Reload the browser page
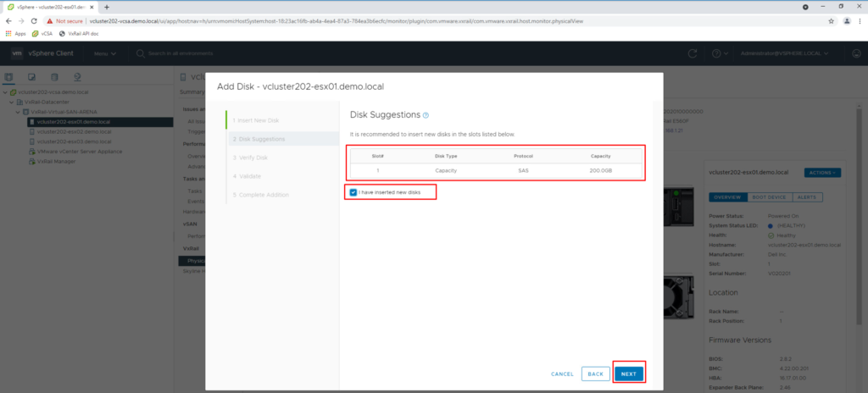Viewport: 868px width, 393px height. pos(34,21)
